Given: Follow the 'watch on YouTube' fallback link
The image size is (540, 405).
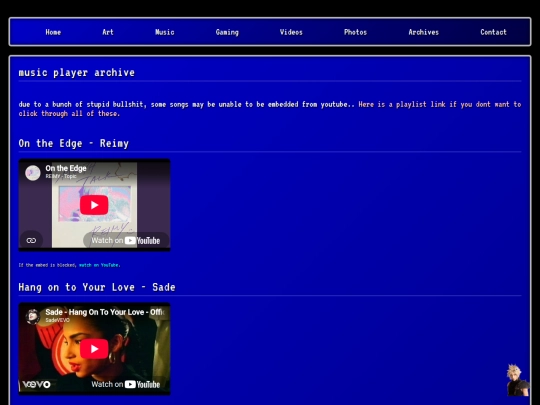Looking at the screenshot, I should [x=100, y=265].
